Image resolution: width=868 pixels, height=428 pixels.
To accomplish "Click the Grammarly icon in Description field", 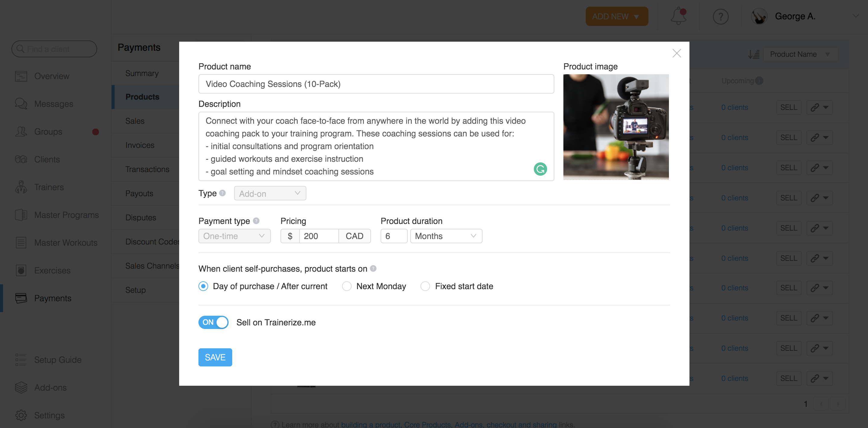I will pos(540,169).
